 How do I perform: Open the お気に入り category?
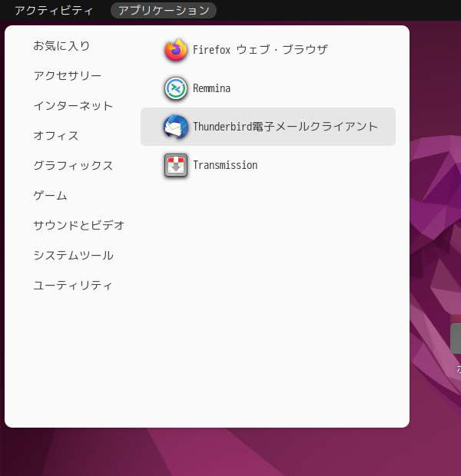(x=61, y=46)
